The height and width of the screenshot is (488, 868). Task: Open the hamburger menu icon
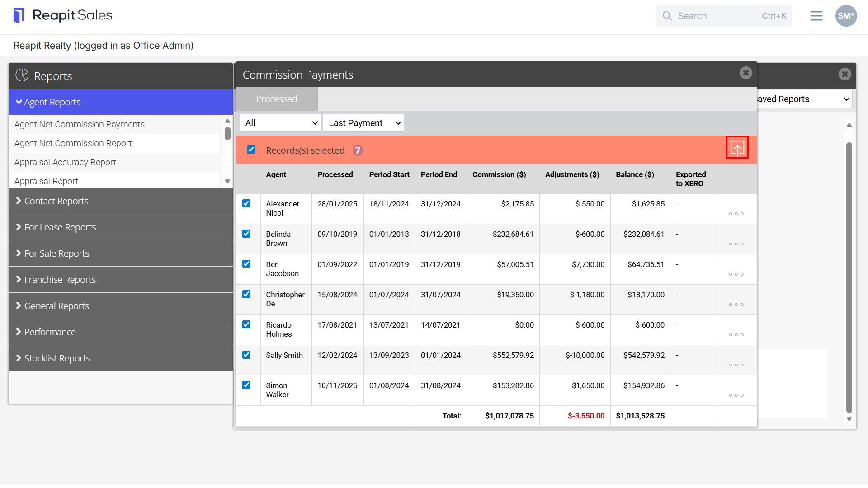[816, 16]
